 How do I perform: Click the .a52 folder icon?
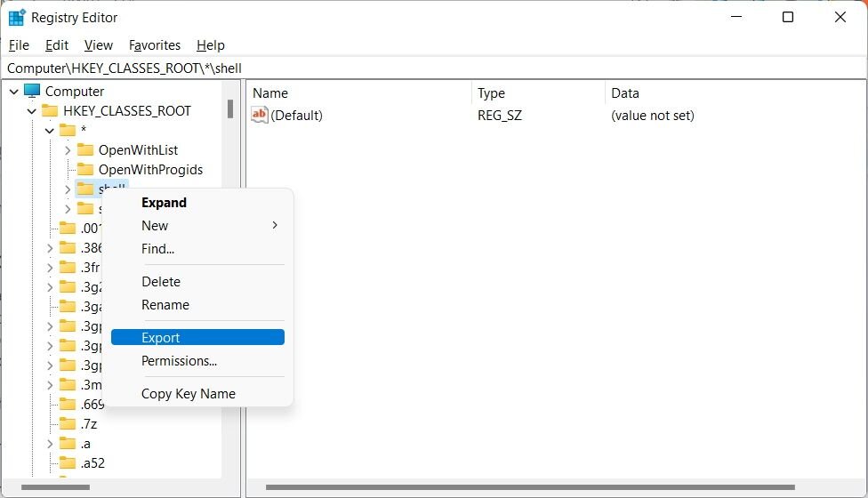pyautogui.click(x=68, y=462)
